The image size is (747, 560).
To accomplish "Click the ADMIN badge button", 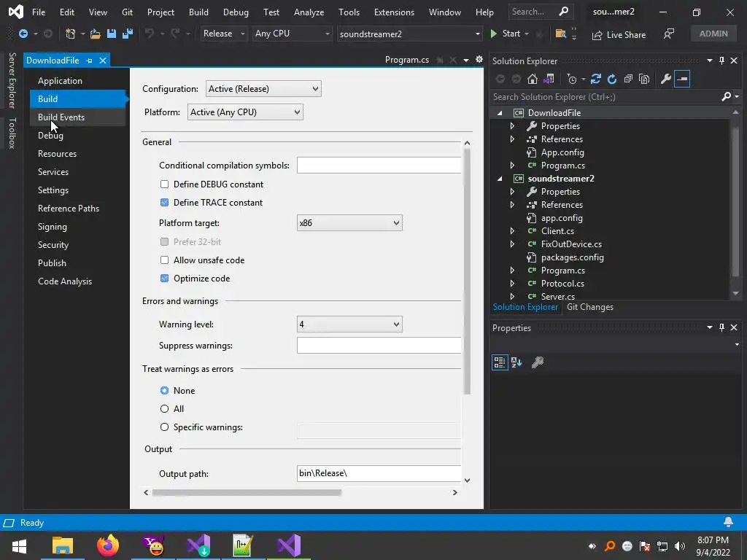I will [x=713, y=34].
